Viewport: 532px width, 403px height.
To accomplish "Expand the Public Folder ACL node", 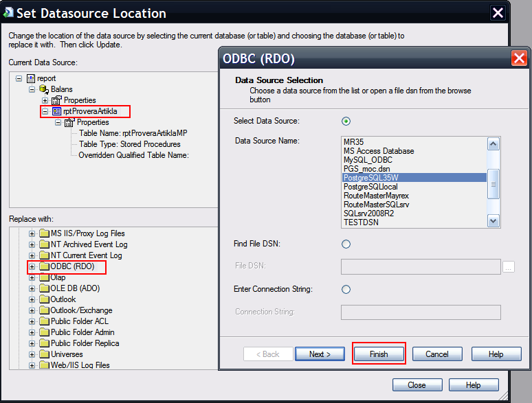I will [32, 321].
